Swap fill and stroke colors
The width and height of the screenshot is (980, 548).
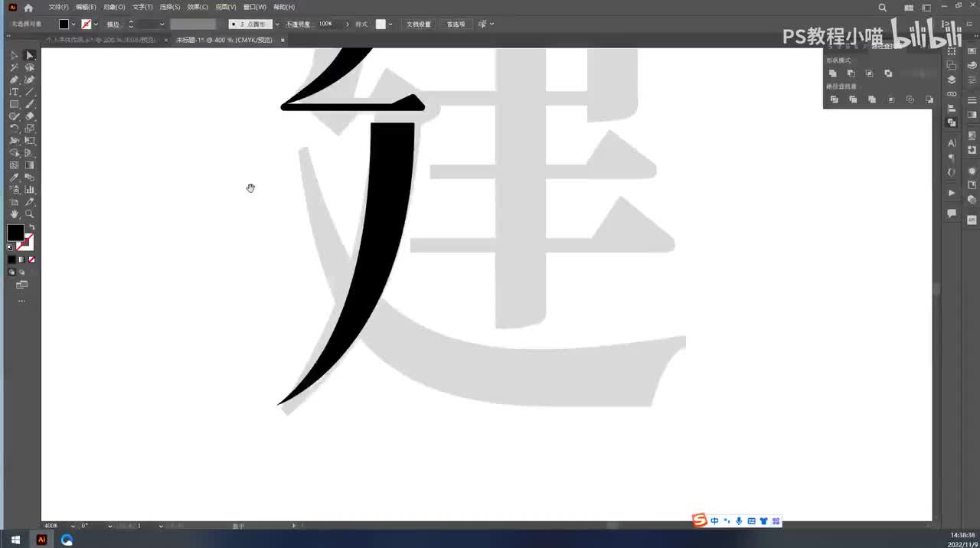coord(31,228)
